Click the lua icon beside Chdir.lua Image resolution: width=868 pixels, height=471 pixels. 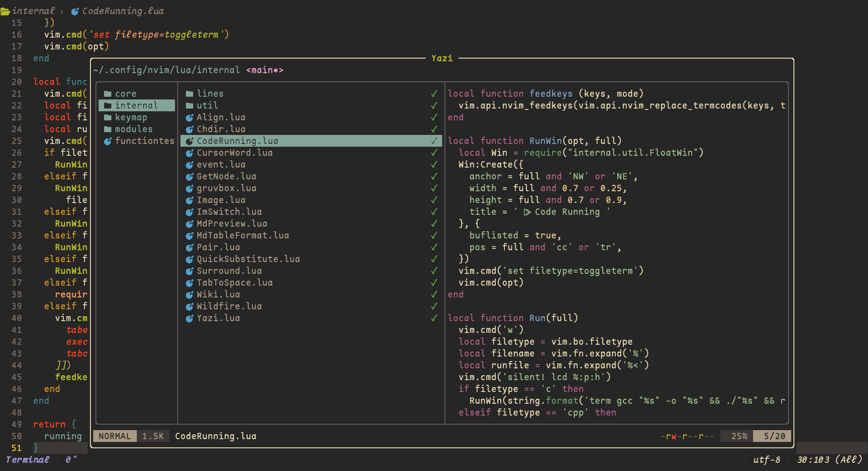point(190,129)
